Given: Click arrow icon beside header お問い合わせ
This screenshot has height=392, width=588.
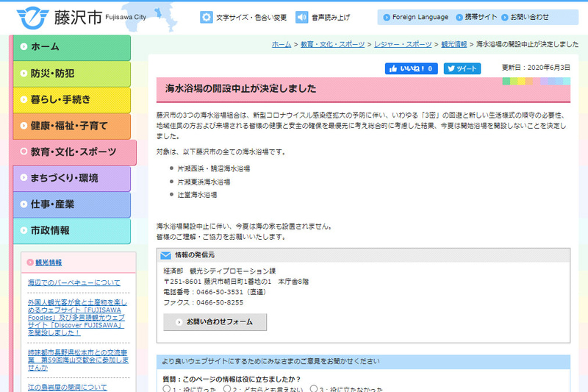Looking at the screenshot, I should click(x=505, y=17).
